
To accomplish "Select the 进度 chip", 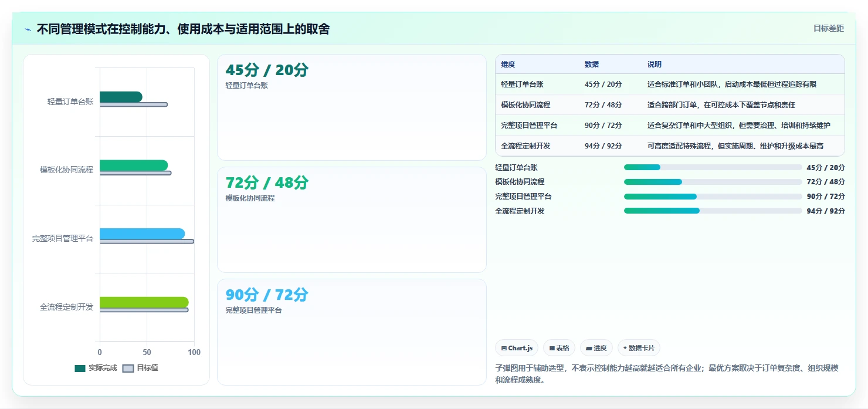I will [x=596, y=348].
